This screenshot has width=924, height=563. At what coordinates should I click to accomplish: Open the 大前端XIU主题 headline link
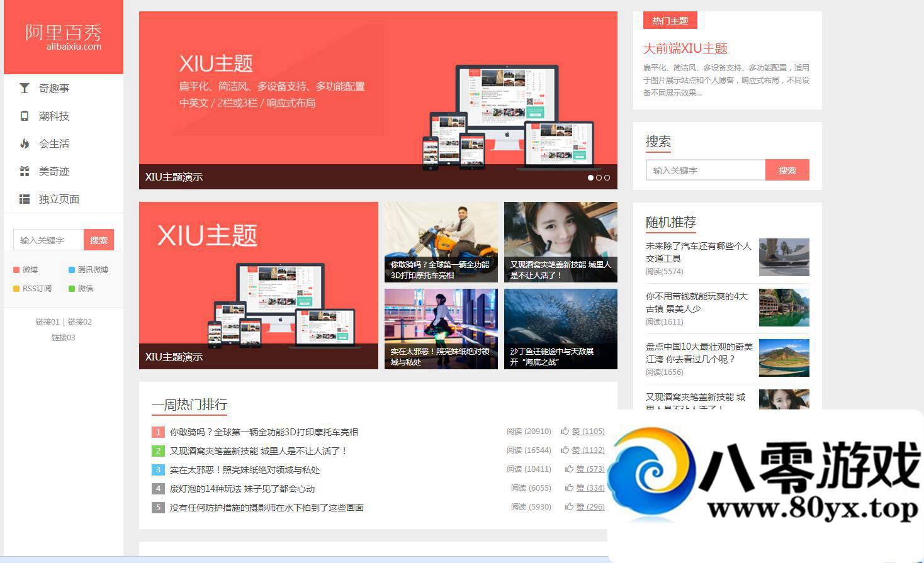[x=685, y=48]
